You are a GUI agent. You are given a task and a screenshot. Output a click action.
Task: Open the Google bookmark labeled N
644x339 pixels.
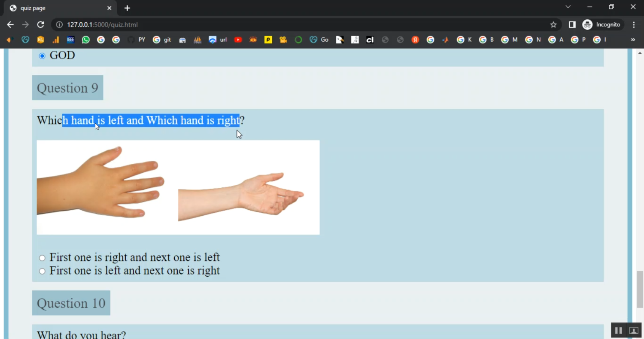(533, 40)
